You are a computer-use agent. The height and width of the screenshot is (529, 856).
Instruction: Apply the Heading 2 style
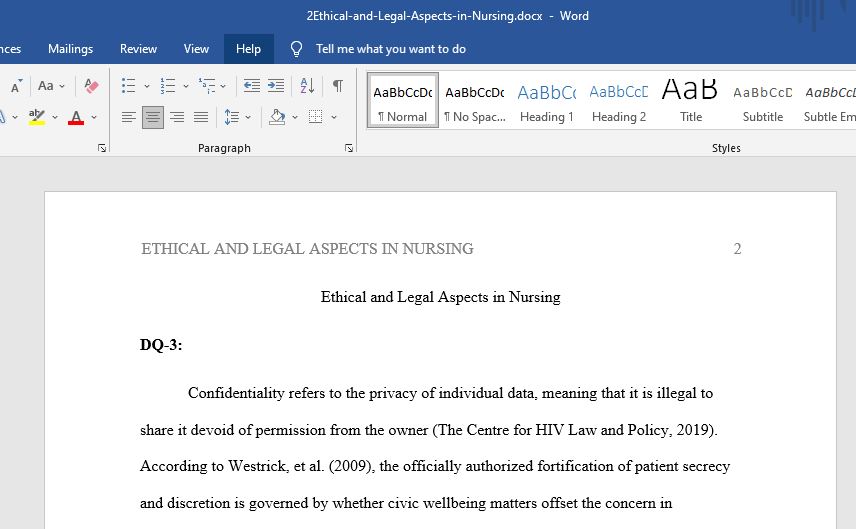[619, 100]
